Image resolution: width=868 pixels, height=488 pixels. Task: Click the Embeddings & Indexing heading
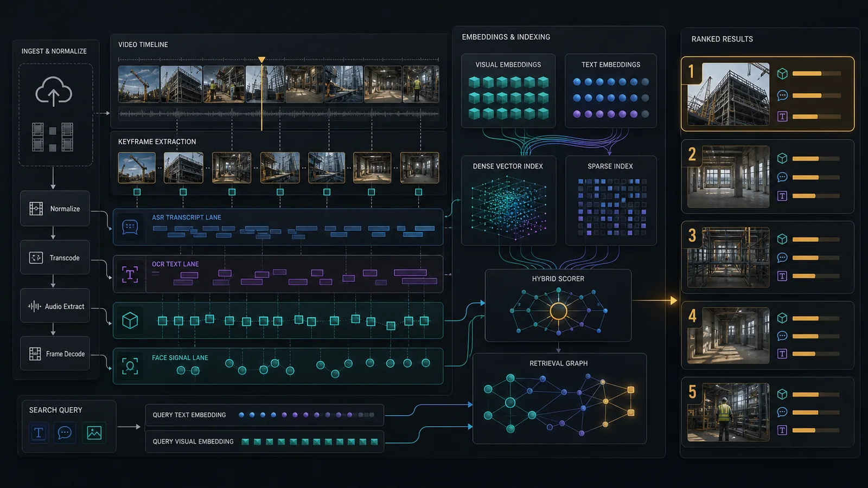pos(506,37)
